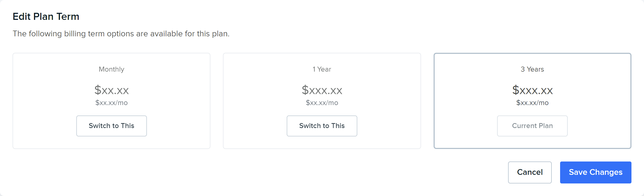The width and height of the screenshot is (644, 196).
Task: Click the Monthly plan's large total price
Action: [x=112, y=90]
